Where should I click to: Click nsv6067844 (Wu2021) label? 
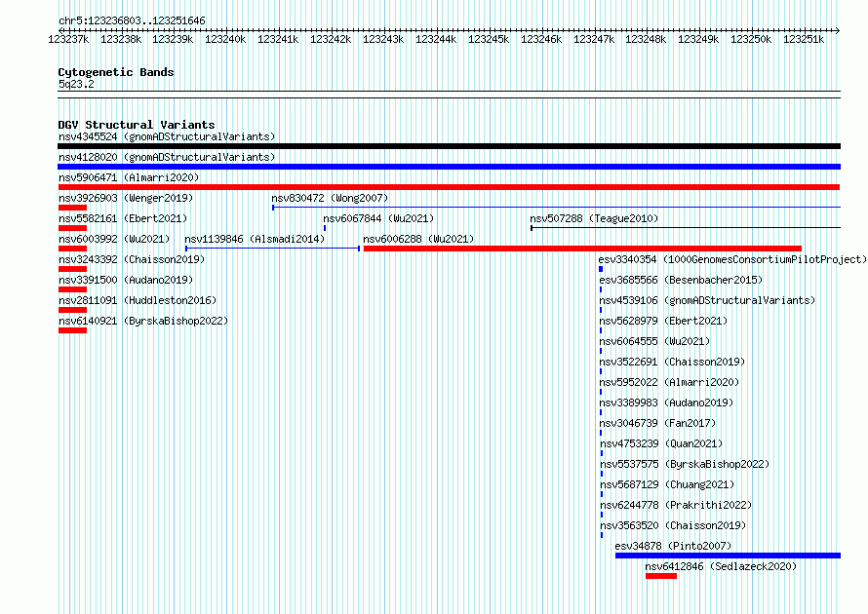click(x=378, y=218)
